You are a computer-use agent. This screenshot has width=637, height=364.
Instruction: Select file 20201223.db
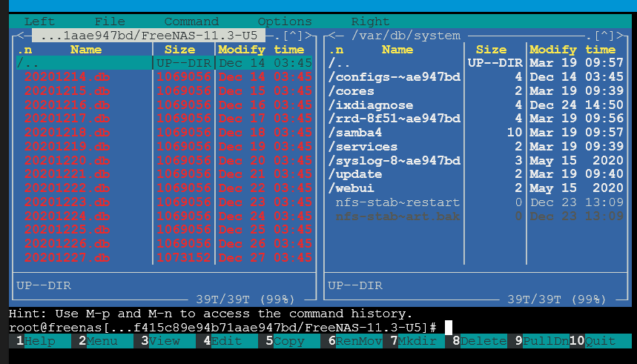165,202
